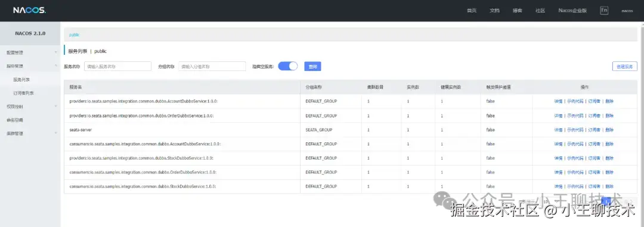Open 订阅者 for providers StockDubboService row

click(594, 158)
